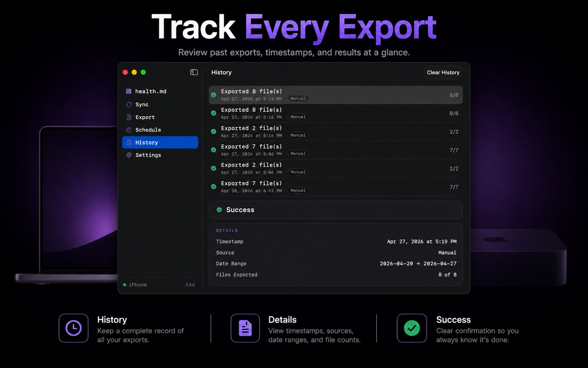The height and width of the screenshot is (368, 588).
Task: Click the 'DETAILS' section header
Action: click(227, 230)
